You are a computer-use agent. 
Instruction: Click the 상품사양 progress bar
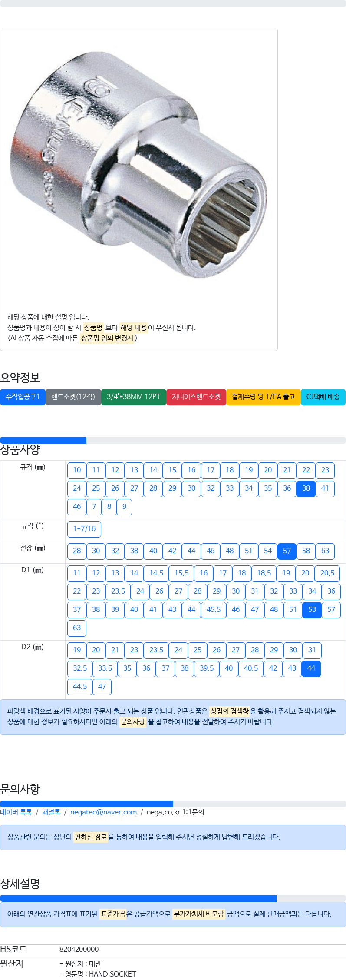(173, 440)
